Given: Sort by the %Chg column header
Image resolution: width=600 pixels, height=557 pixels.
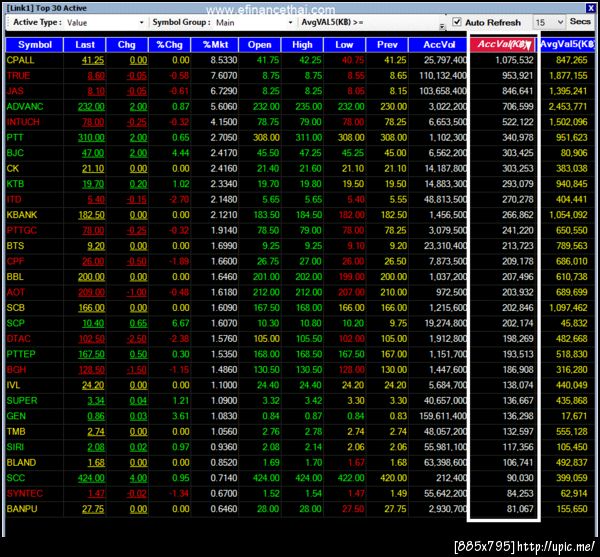Looking at the screenshot, I should click(x=170, y=45).
